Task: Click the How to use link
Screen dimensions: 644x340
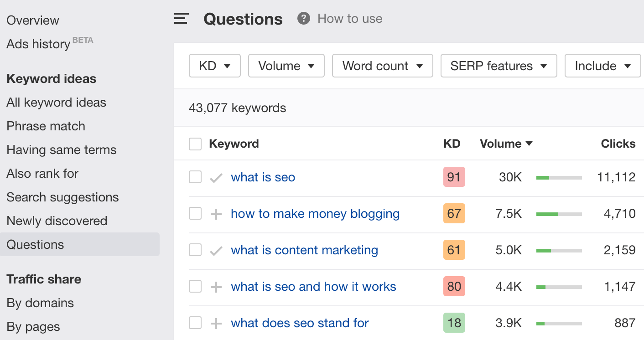Action: pos(350,19)
